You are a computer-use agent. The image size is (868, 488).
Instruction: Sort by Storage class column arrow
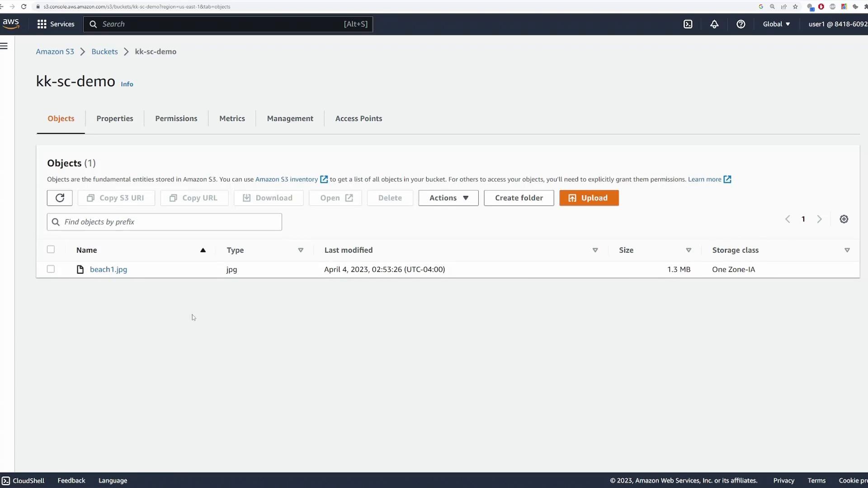coord(847,250)
